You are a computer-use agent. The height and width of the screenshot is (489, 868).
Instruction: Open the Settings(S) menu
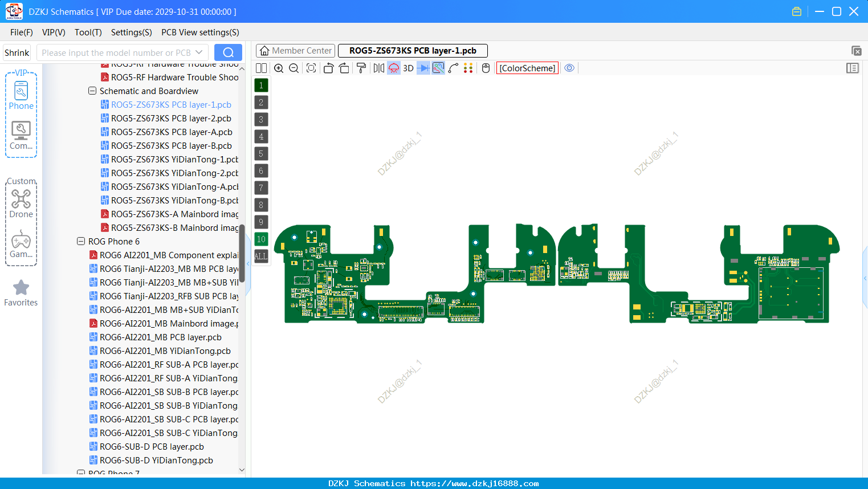132,32
